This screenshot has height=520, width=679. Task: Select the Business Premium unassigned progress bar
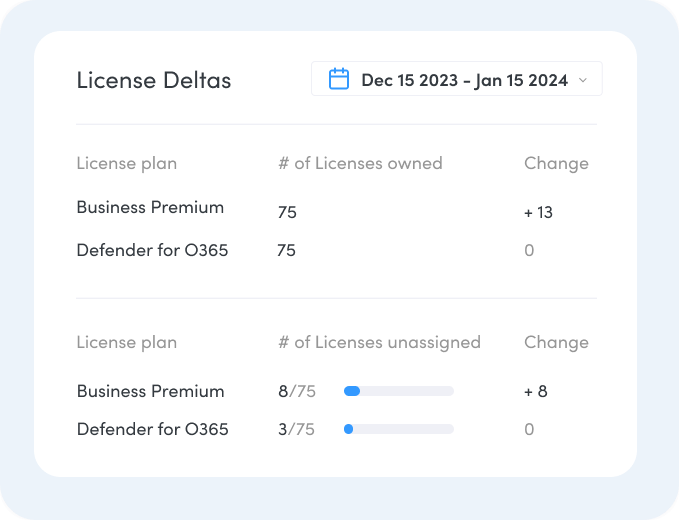coord(398,391)
